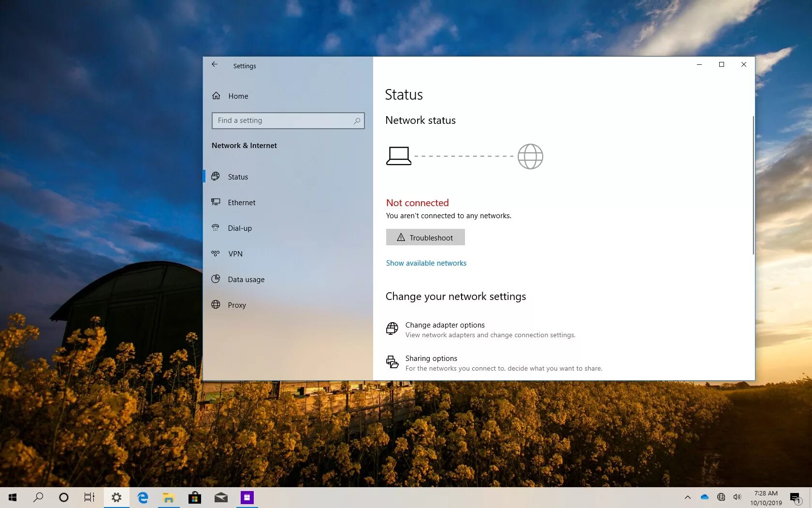The image size is (812, 508).
Task: Expand hidden icons in the system tray
Action: (x=687, y=497)
